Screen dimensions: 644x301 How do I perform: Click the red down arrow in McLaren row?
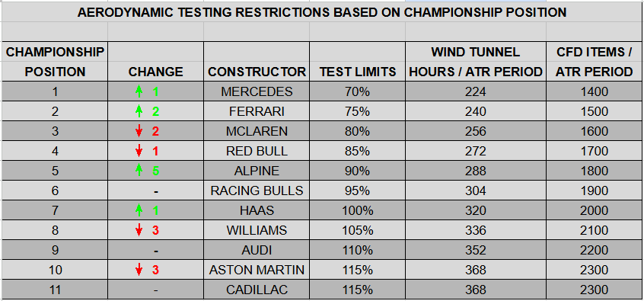click(x=139, y=131)
